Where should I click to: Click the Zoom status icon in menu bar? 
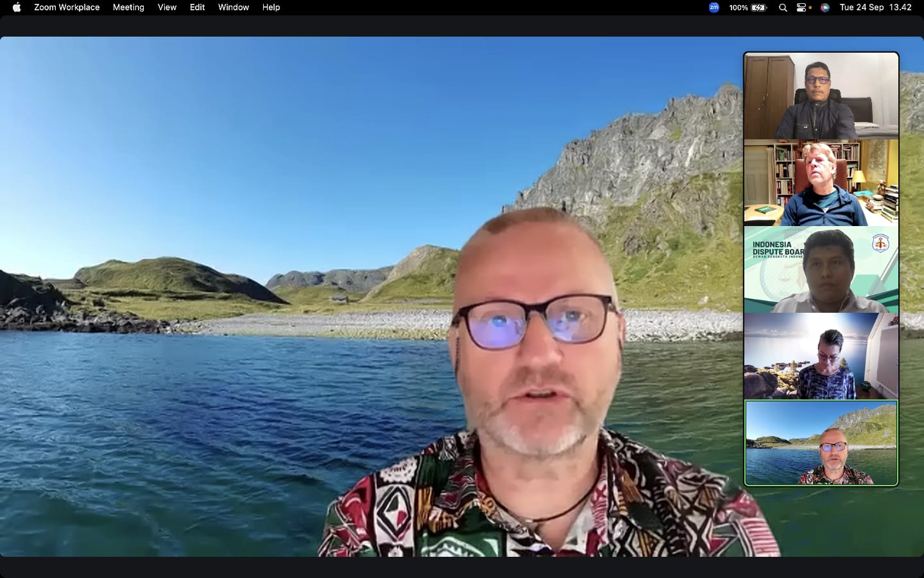point(714,8)
